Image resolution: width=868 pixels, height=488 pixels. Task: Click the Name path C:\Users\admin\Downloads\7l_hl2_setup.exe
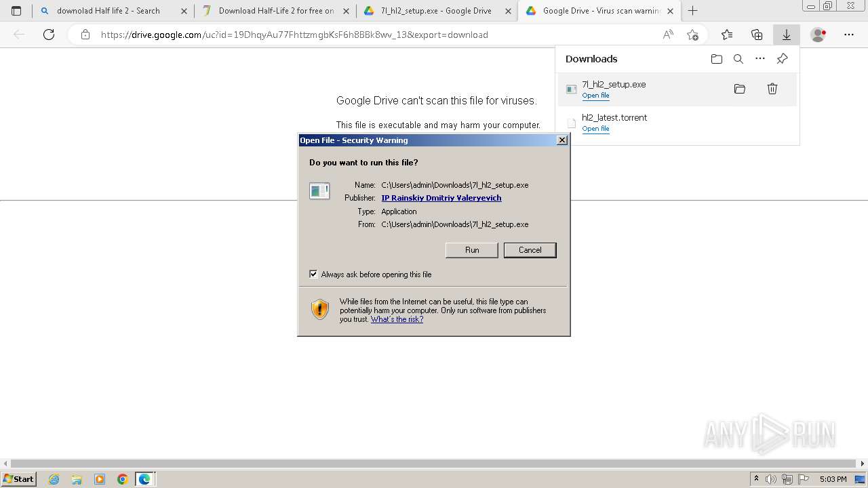click(x=455, y=185)
